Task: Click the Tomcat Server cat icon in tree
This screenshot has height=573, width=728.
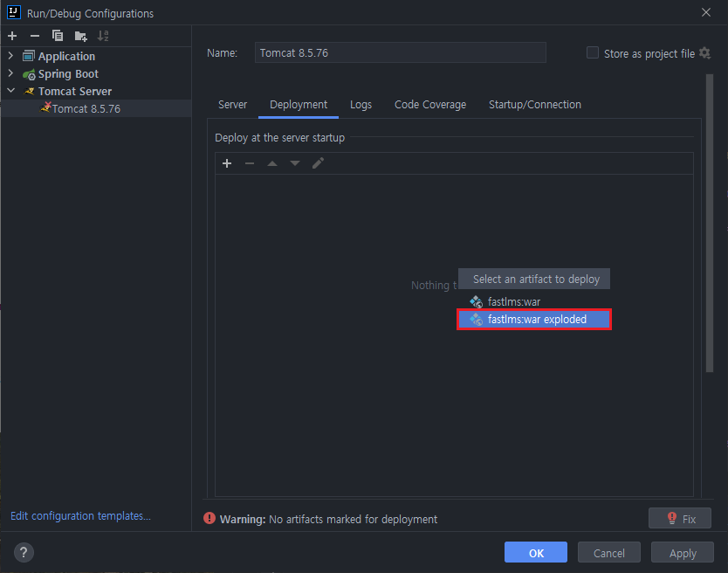Action: tap(30, 91)
